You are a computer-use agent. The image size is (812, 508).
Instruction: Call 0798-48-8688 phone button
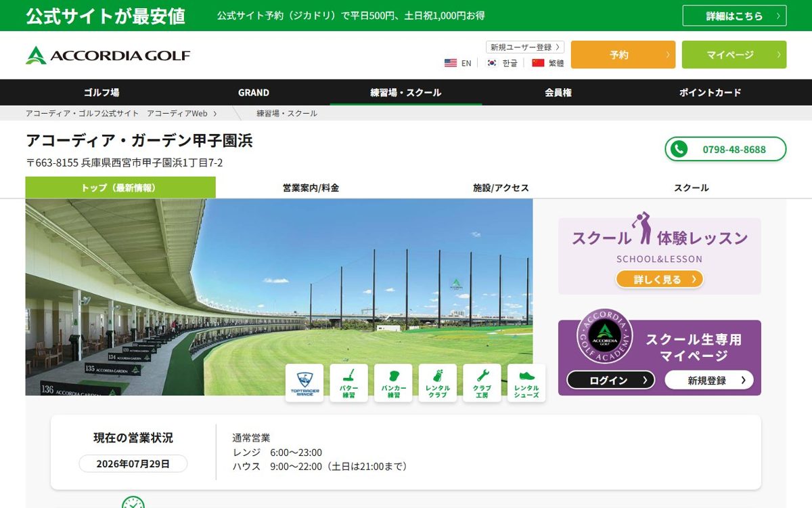click(725, 149)
